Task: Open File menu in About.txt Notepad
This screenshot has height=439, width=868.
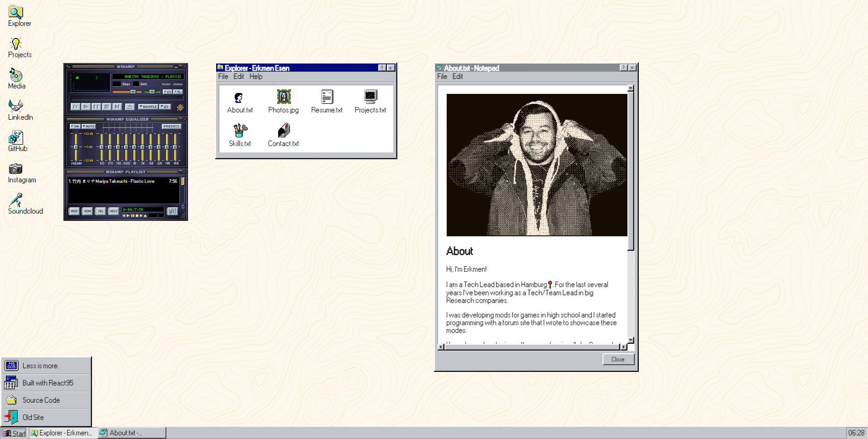Action: (442, 77)
